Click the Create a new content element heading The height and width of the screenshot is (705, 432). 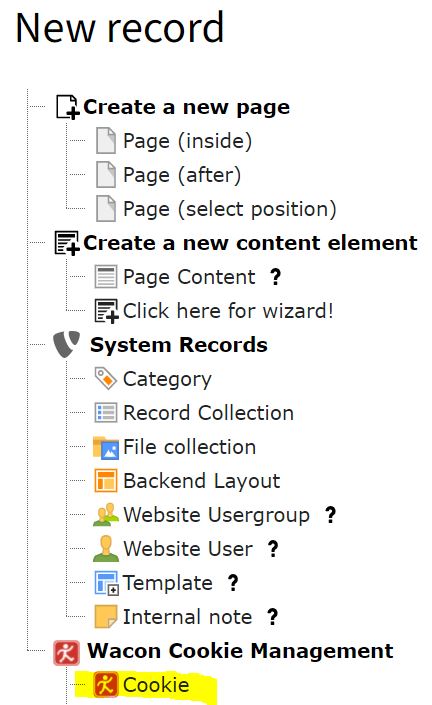pos(250,243)
